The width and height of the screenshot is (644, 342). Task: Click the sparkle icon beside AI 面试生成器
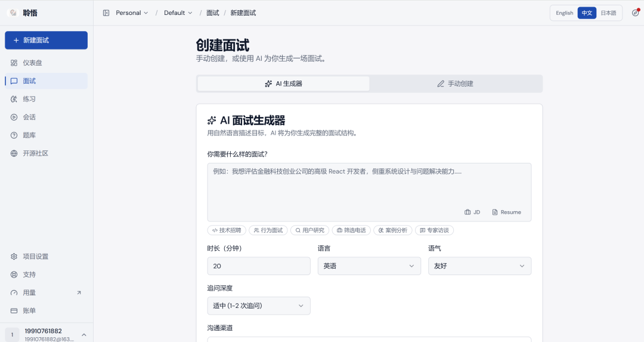tap(212, 121)
